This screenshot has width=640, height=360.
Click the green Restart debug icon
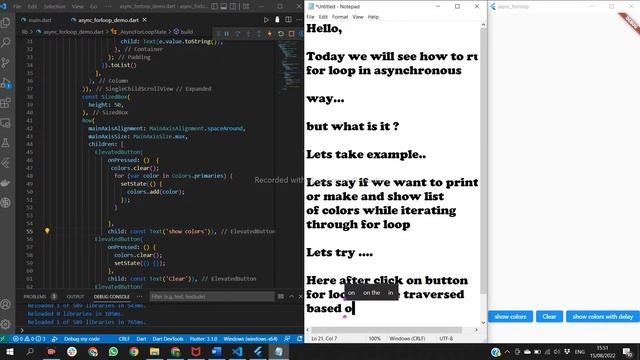click(x=281, y=34)
